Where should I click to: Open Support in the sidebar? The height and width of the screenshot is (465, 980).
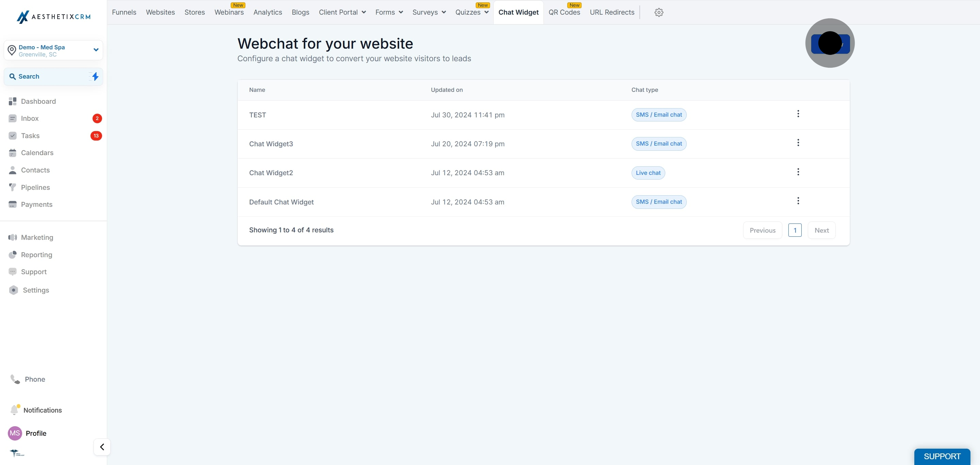click(x=33, y=272)
